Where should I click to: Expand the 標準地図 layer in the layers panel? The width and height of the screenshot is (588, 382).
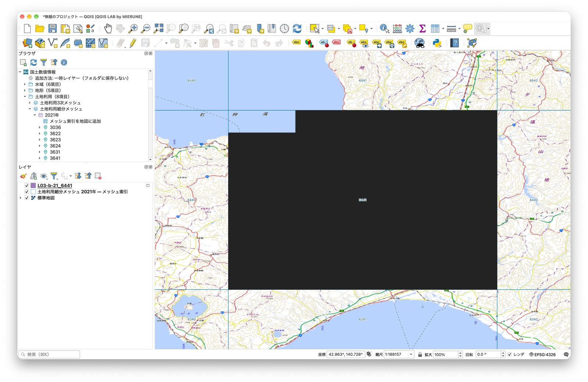(20, 198)
